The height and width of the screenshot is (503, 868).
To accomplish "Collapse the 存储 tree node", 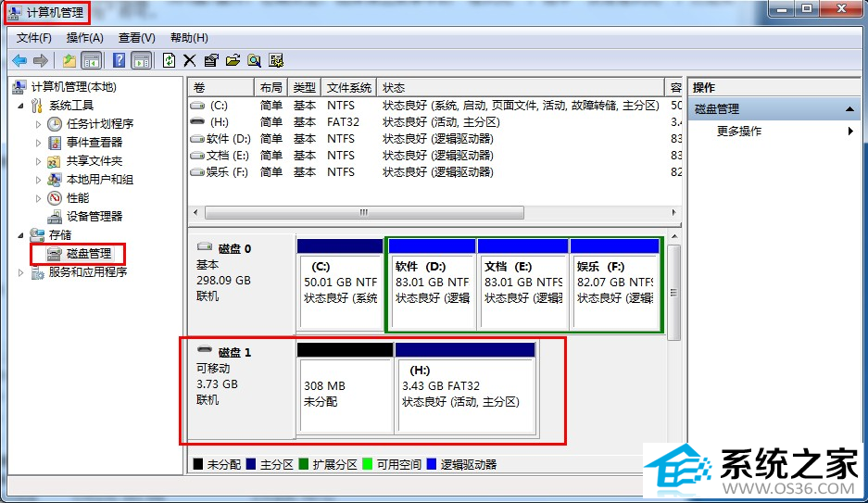I will 20,235.
